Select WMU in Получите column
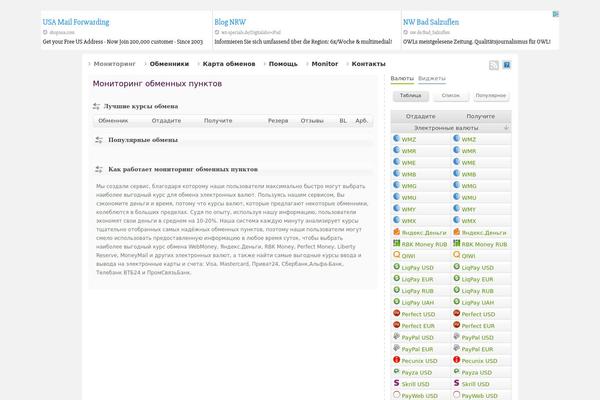This screenshot has width=600, height=400. (x=469, y=198)
